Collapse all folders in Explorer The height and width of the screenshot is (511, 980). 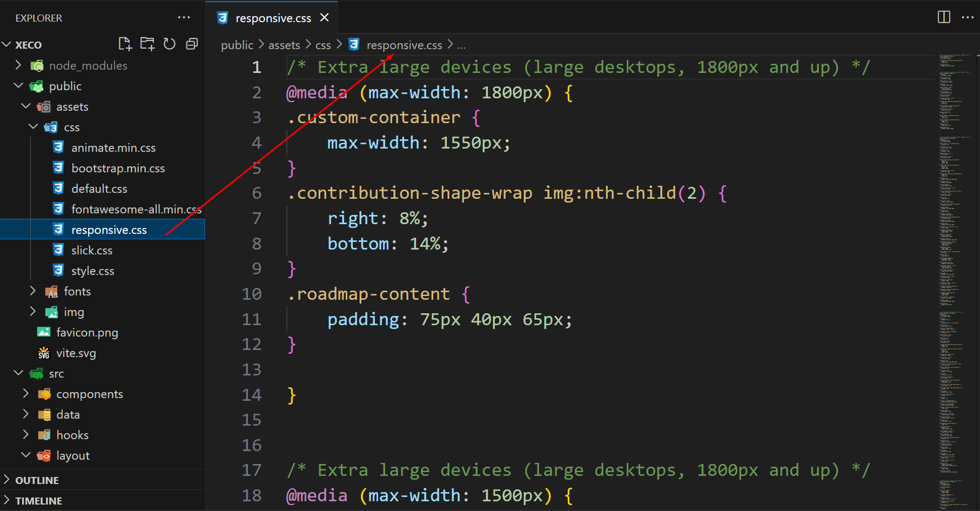[x=192, y=44]
